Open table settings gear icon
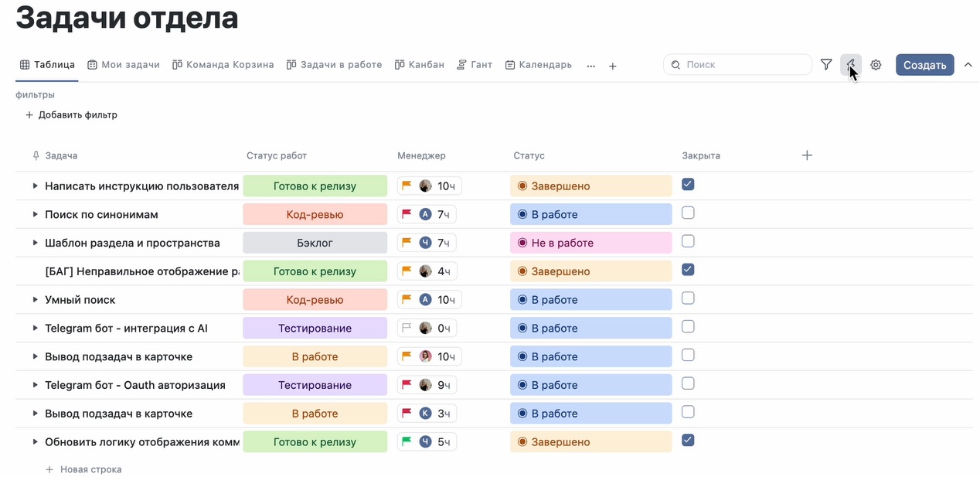The width and height of the screenshot is (980, 477). click(876, 65)
